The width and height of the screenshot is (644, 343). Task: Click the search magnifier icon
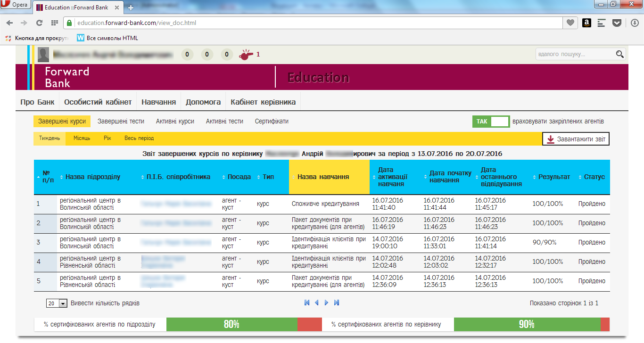620,54
